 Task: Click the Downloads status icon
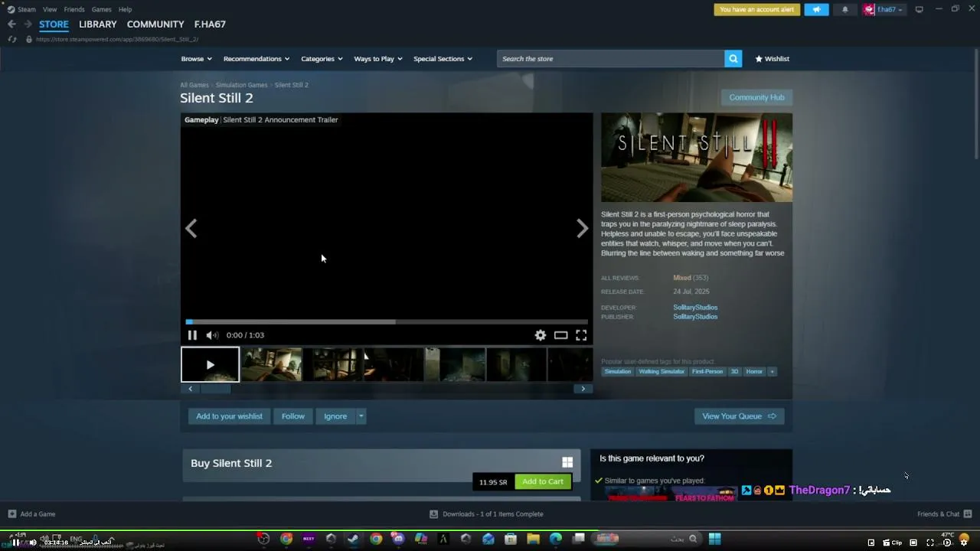(433, 514)
